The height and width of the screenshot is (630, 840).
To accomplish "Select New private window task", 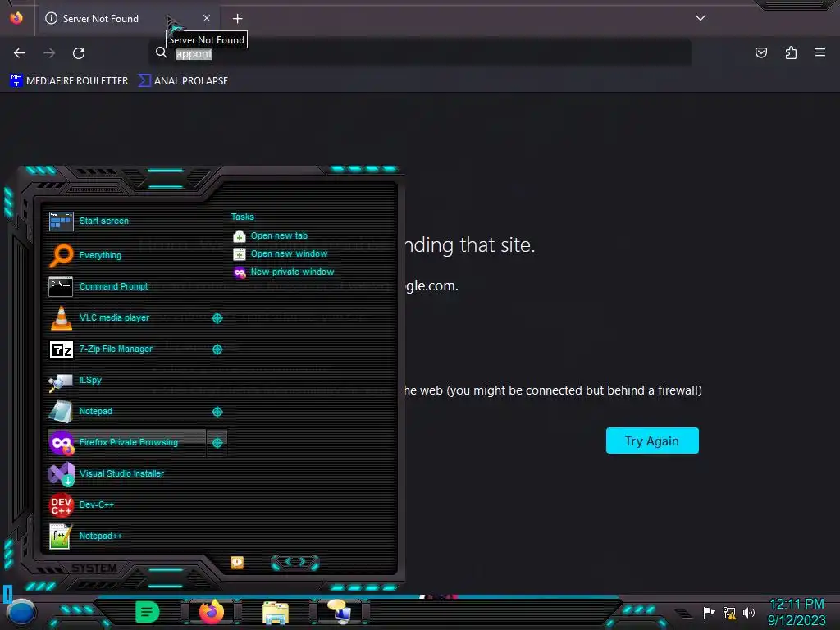I will pyautogui.click(x=284, y=272).
